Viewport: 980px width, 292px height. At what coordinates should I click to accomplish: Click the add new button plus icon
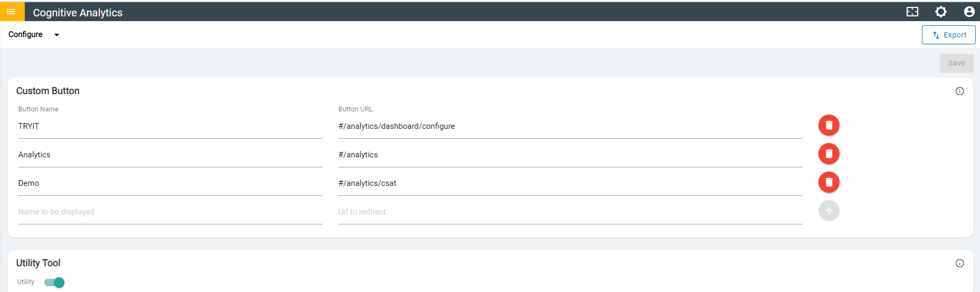click(x=828, y=211)
